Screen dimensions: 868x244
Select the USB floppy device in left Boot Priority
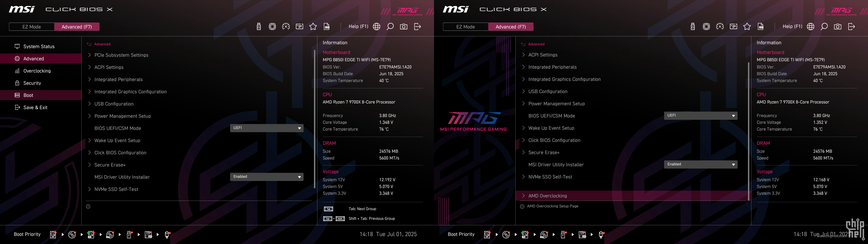(x=148, y=235)
